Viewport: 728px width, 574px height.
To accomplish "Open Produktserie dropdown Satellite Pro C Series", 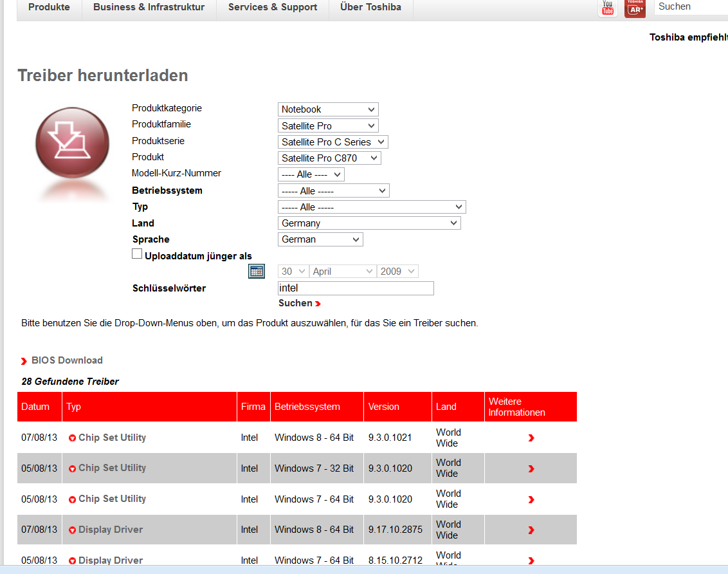I will [x=333, y=142].
